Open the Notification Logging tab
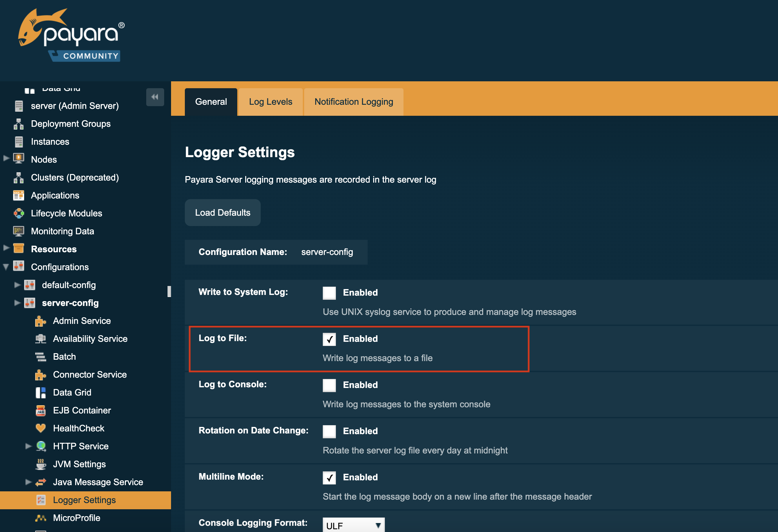 (353, 102)
